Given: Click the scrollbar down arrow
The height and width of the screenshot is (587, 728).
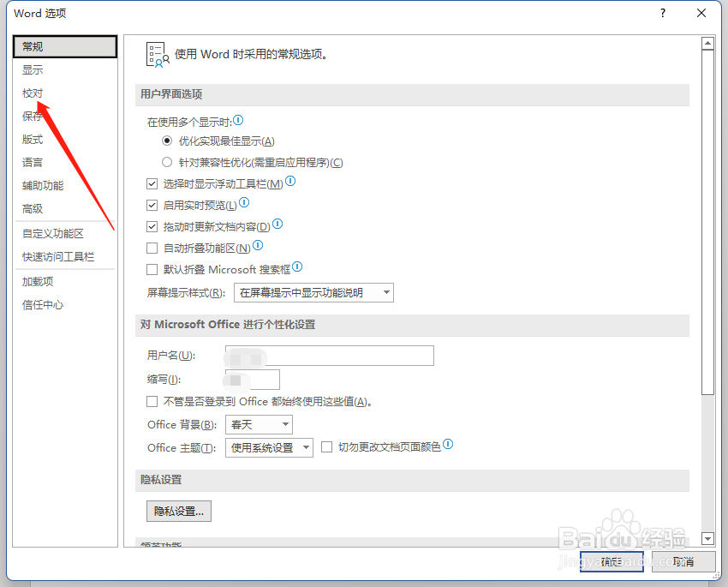Looking at the screenshot, I should point(707,539).
